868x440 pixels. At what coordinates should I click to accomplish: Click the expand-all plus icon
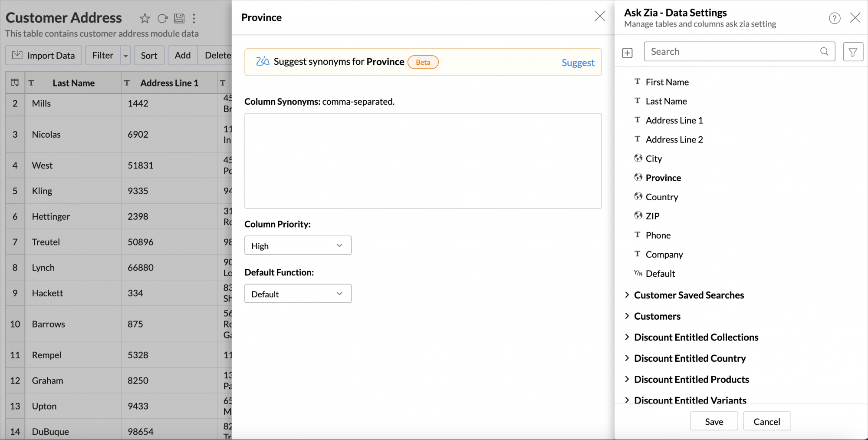627,53
